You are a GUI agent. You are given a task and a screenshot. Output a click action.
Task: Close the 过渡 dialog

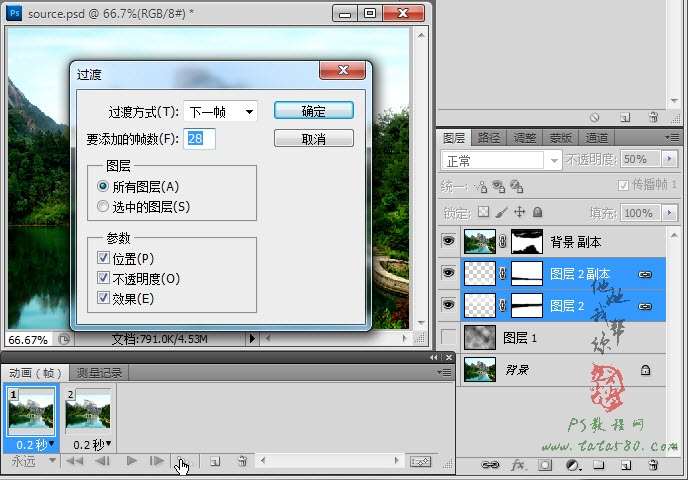[343, 70]
